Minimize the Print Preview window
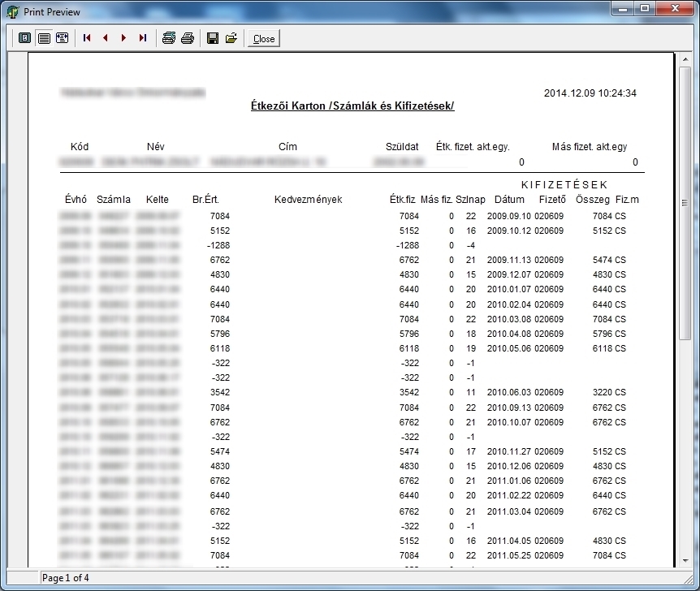The width and height of the screenshot is (700, 591). tap(624, 9)
